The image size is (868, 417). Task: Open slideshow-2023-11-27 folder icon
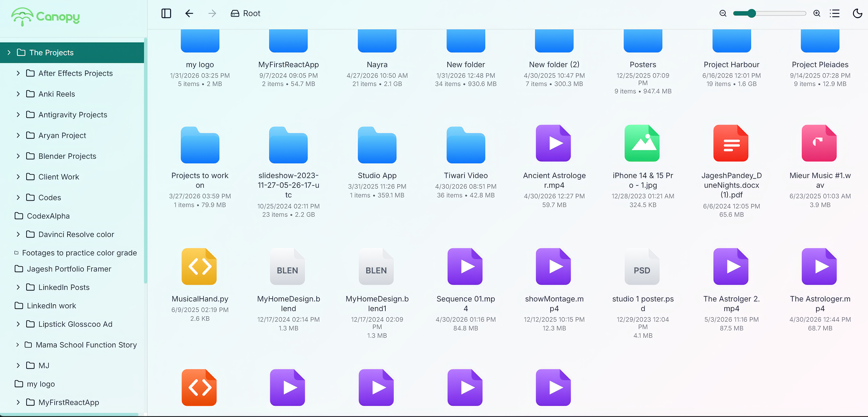[288, 145]
